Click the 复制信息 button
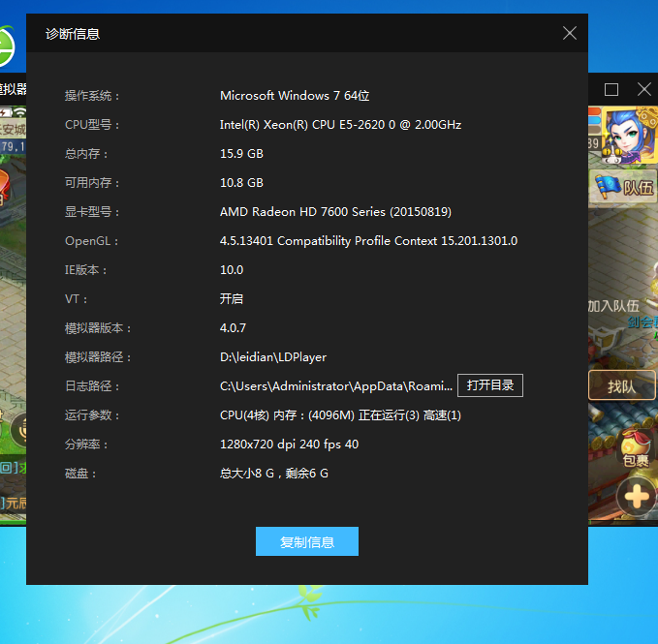Image resolution: width=658 pixels, height=644 pixels. coord(307,541)
